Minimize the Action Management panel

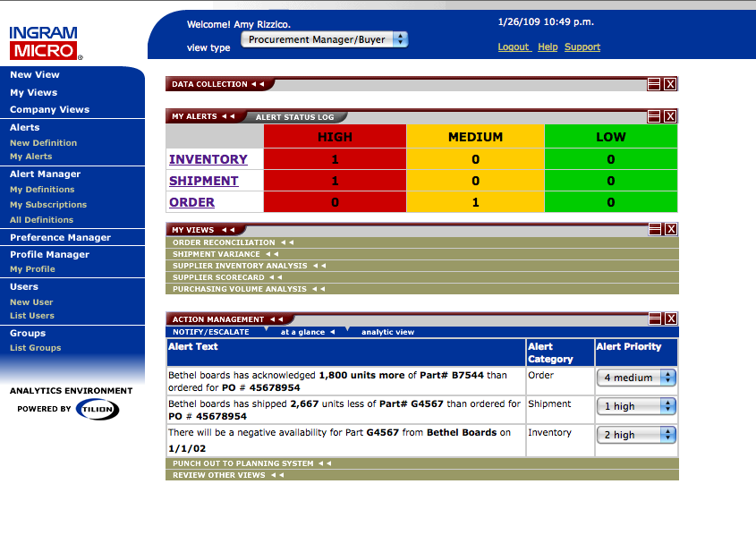click(655, 318)
